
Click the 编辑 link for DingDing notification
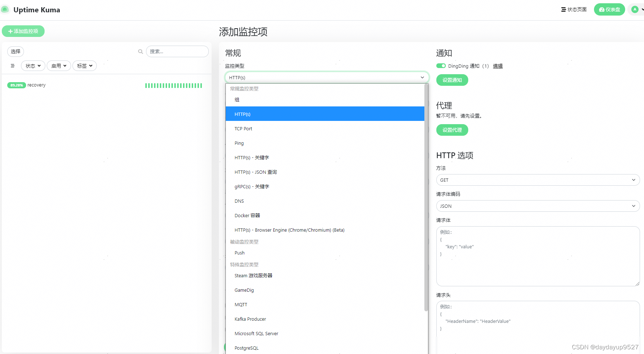(x=498, y=66)
